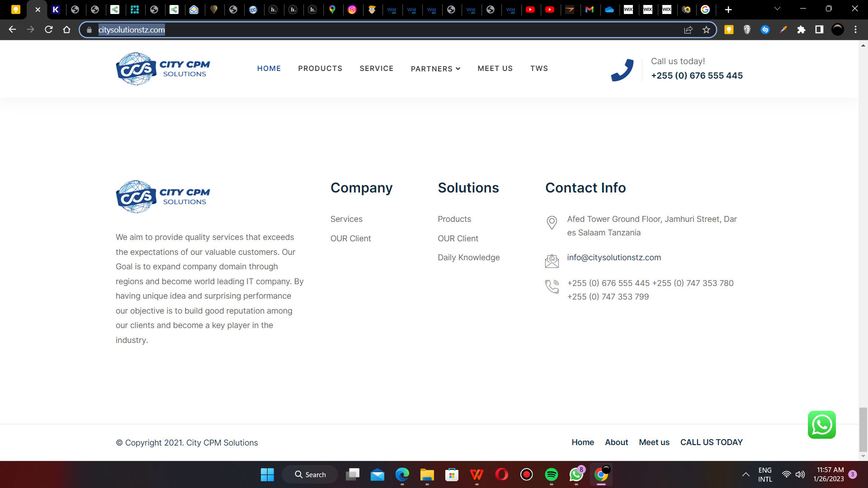Click the info@citysolutionstz.com email link

click(613, 258)
